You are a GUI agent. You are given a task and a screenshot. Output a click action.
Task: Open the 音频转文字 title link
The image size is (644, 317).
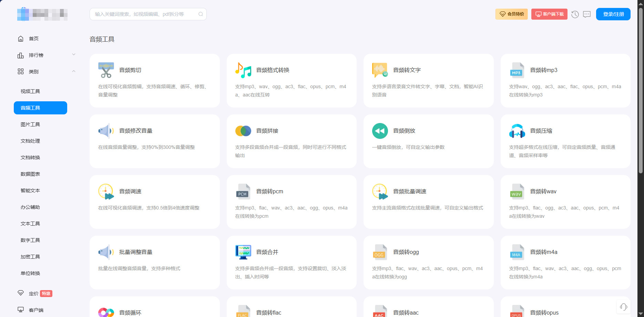[x=407, y=70]
